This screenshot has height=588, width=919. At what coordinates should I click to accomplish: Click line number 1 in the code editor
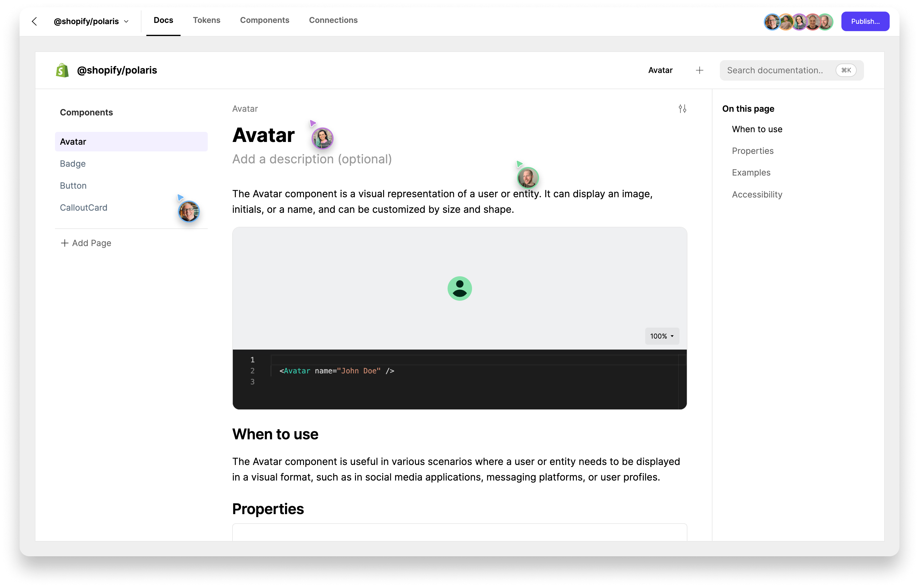click(x=252, y=360)
